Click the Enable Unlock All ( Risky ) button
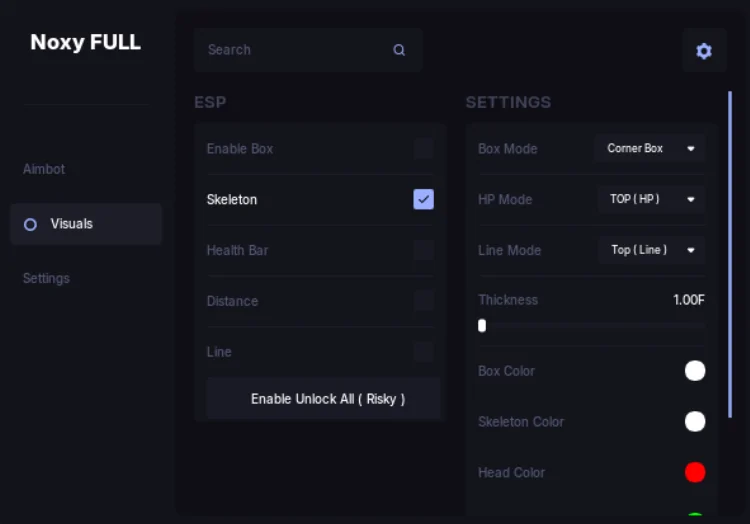The image size is (750, 524). [x=323, y=399]
